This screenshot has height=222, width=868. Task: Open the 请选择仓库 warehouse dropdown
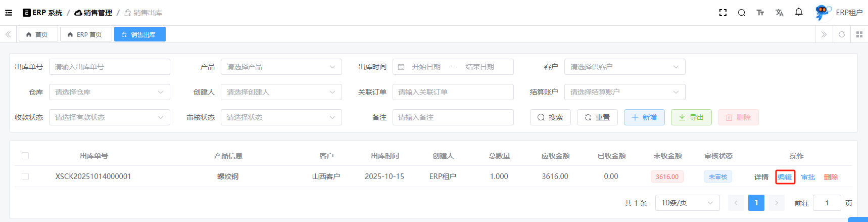point(109,92)
